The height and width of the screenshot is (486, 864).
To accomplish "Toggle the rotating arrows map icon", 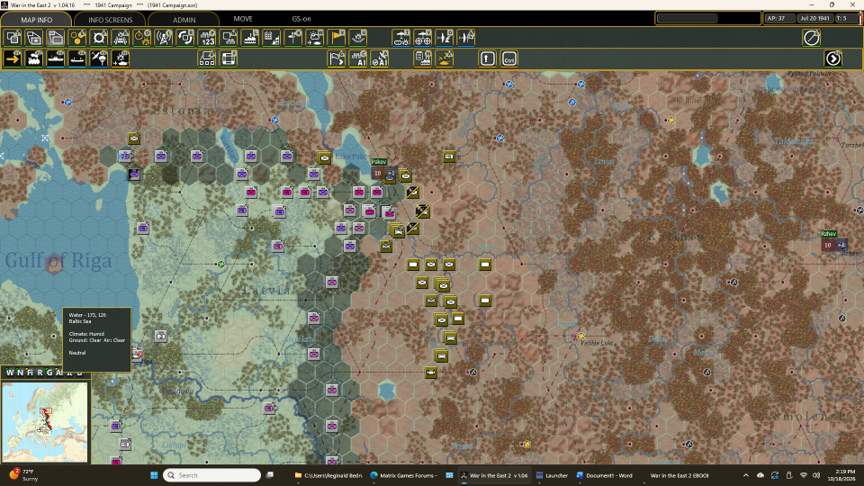I will pyautogui.click(x=185, y=37).
